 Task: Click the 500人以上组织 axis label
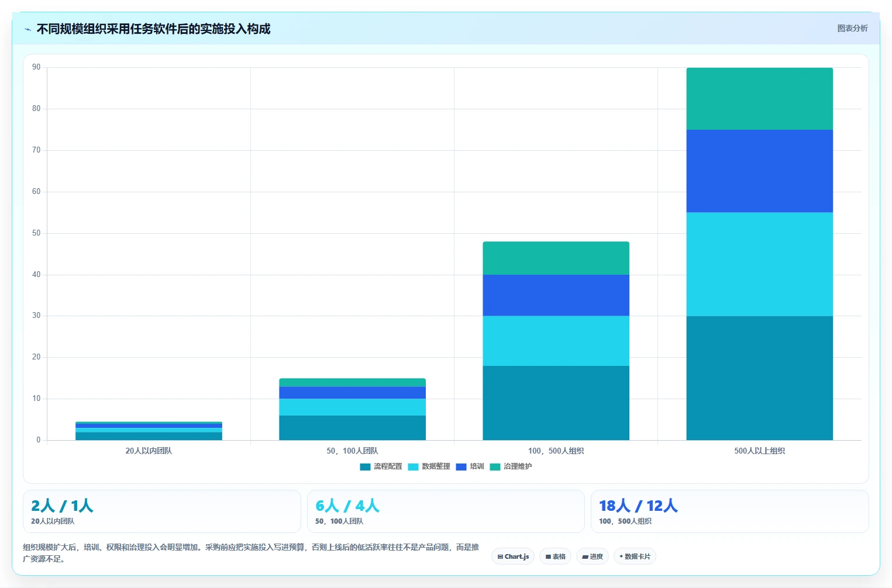point(759,451)
